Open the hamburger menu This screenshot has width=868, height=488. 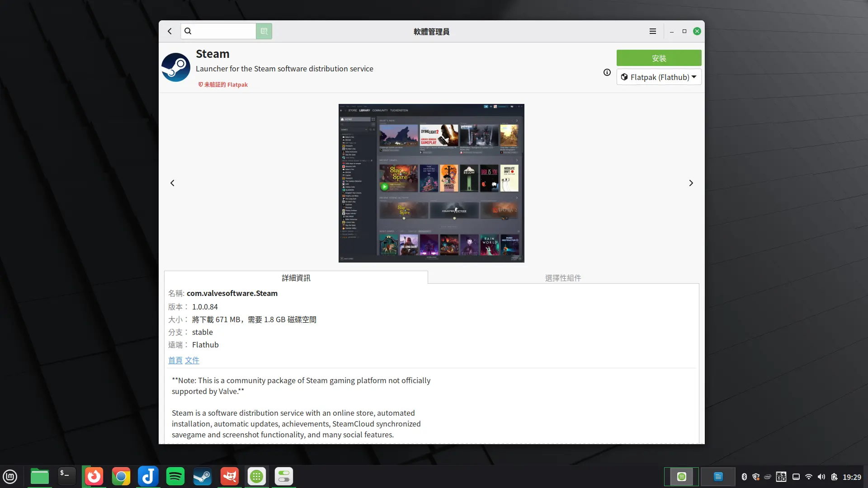click(x=652, y=31)
